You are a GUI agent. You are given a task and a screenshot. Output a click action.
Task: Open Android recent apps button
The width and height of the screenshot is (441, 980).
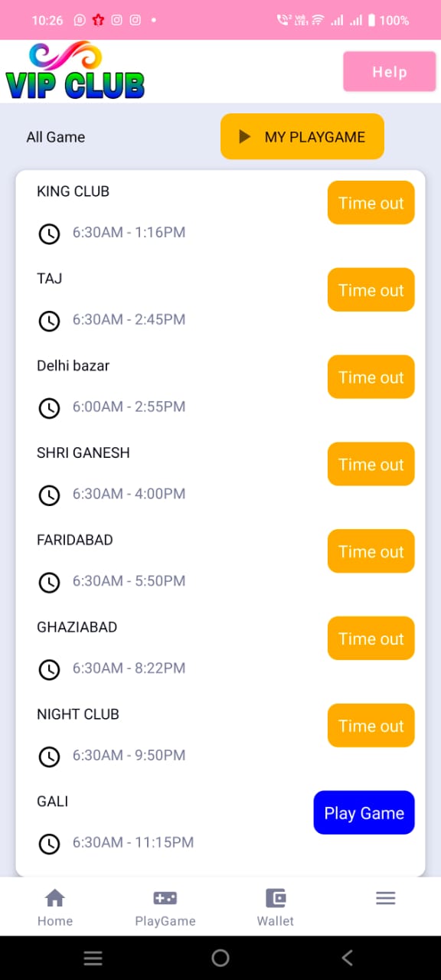click(93, 957)
